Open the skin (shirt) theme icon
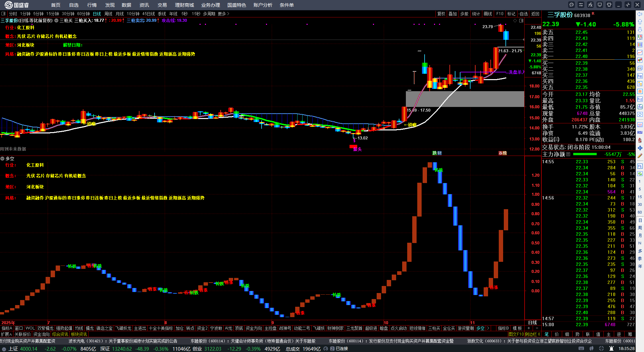 click(x=609, y=5)
